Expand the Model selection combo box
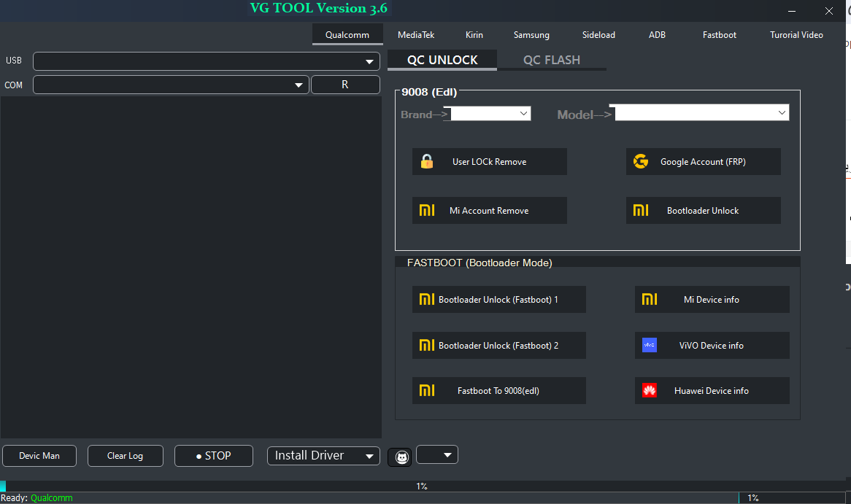 point(702,113)
